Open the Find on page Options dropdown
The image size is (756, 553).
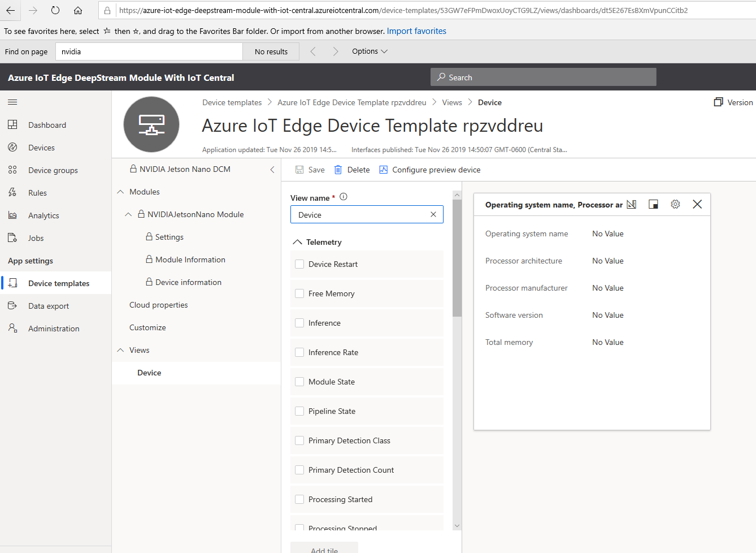[370, 51]
